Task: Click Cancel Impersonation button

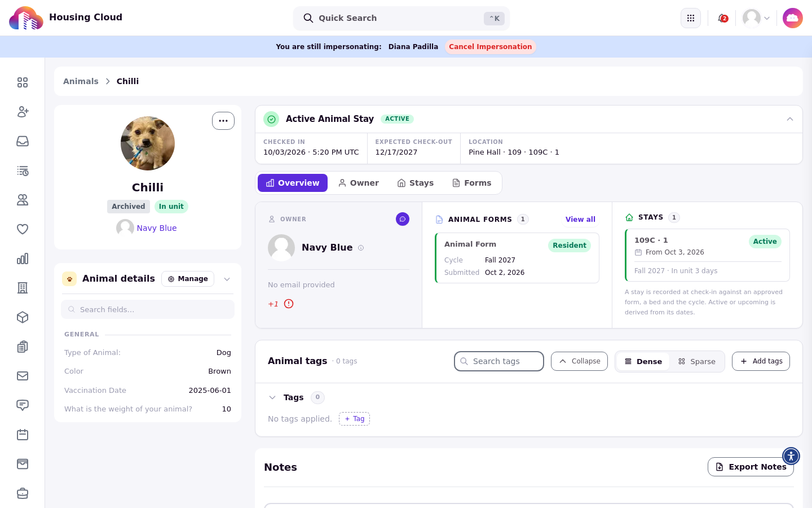Action: point(491,47)
